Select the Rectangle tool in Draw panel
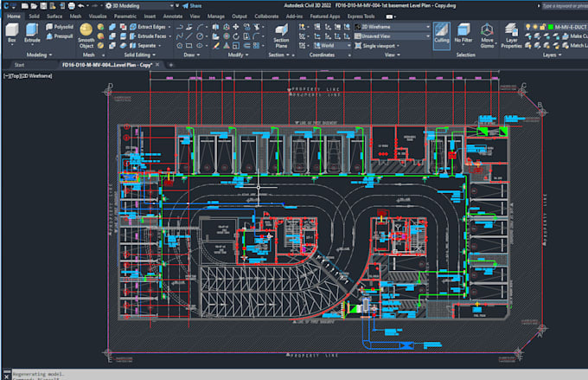Screen dimensions: 588x380 tap(189, 45)
